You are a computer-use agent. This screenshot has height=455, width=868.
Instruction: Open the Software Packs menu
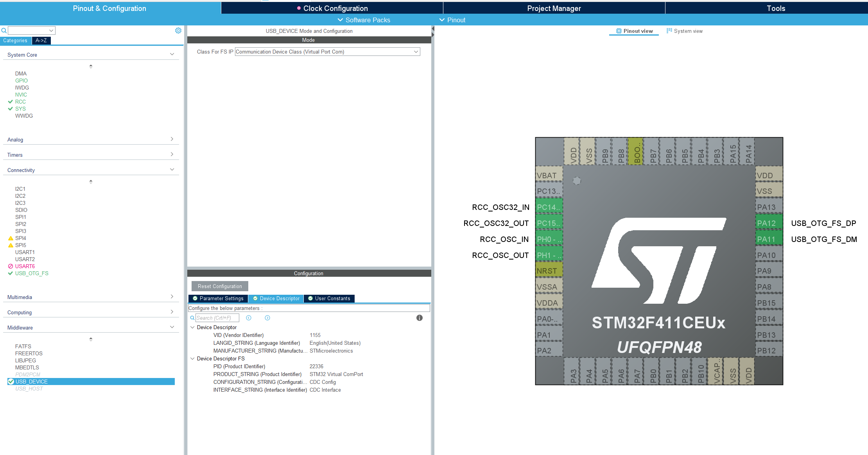pos(364,20)
